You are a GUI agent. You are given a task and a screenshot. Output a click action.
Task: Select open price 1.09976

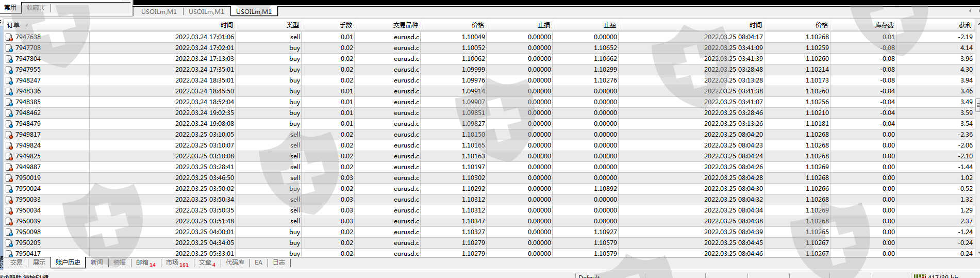(473, 80)
